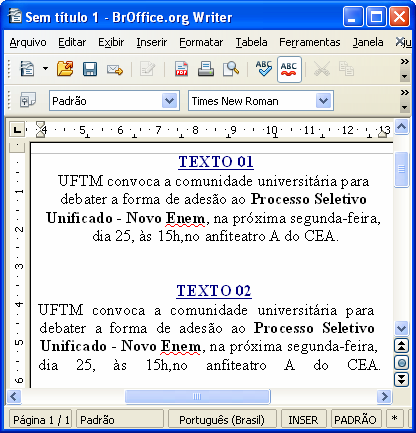This screenshot has width=416, height=433.
Task: Click the Next page navigation button
Action: click(x=401, y=379)
